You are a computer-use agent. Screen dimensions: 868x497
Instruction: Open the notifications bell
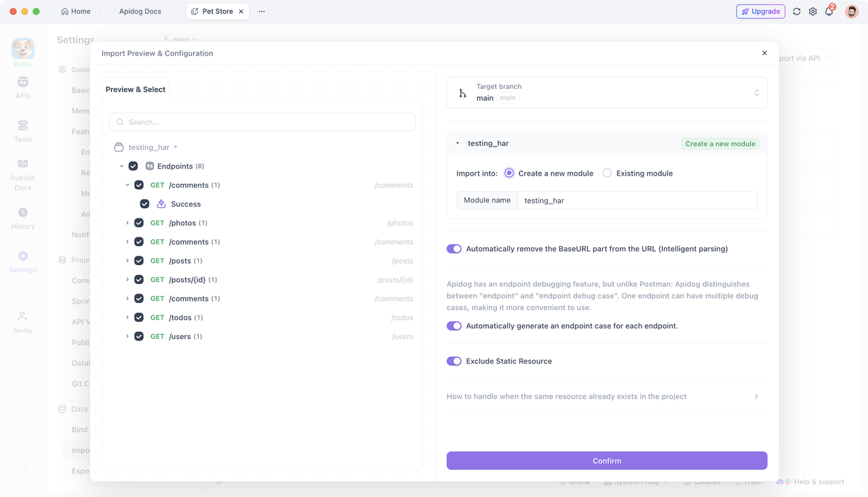(829, 11)
